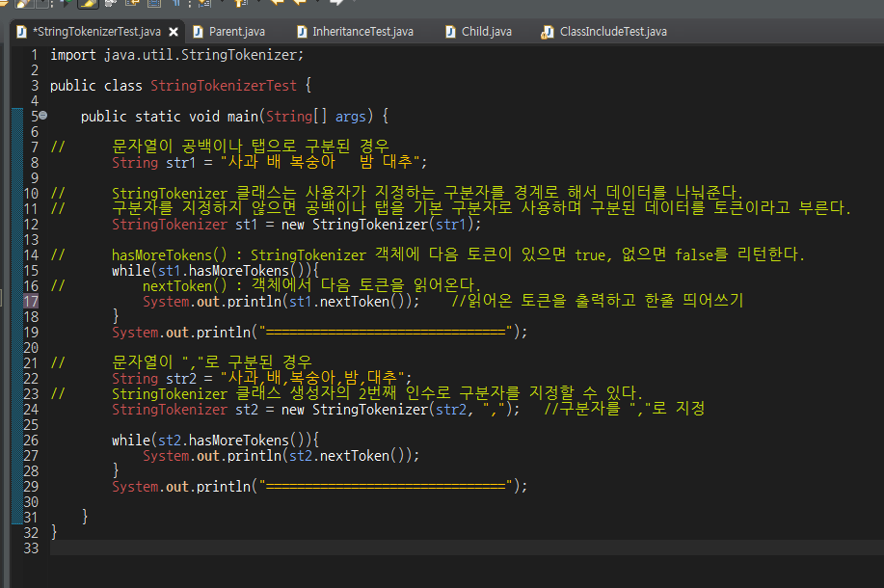Click "st2.hasMoreTokens" on line 26
Screen dimensions: 884x588
tap(224, 441)
